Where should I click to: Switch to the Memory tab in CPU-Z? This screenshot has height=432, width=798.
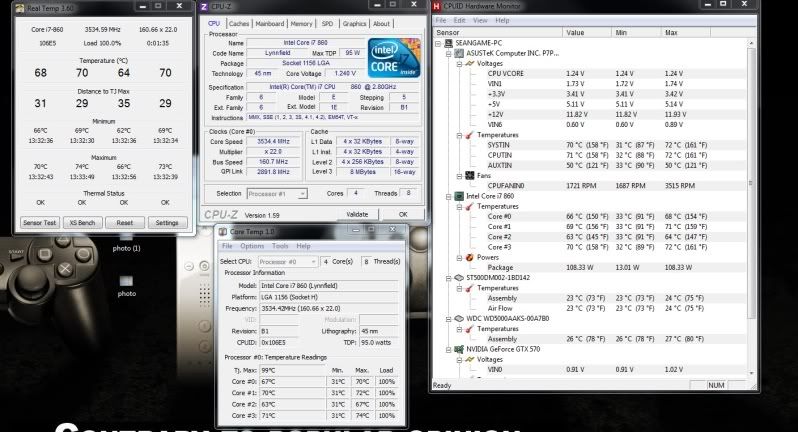[301, 24]
